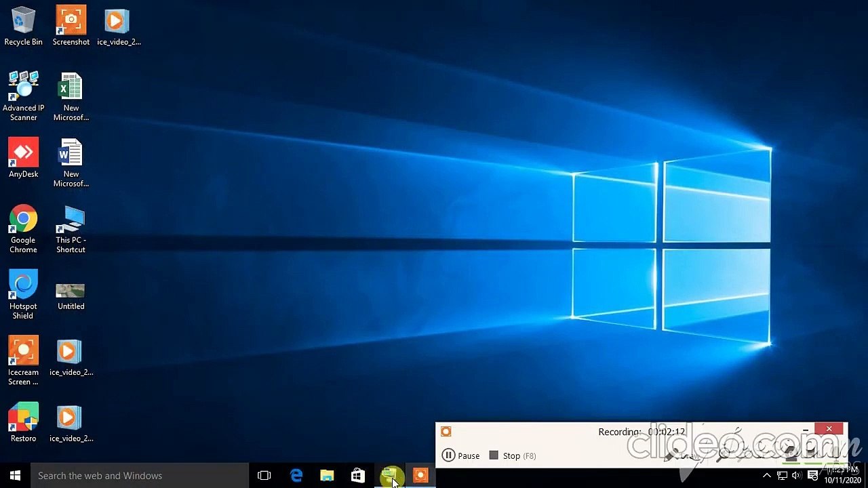
Task: Open the Restoro desktop shortcut
Action: click(23, 423)
